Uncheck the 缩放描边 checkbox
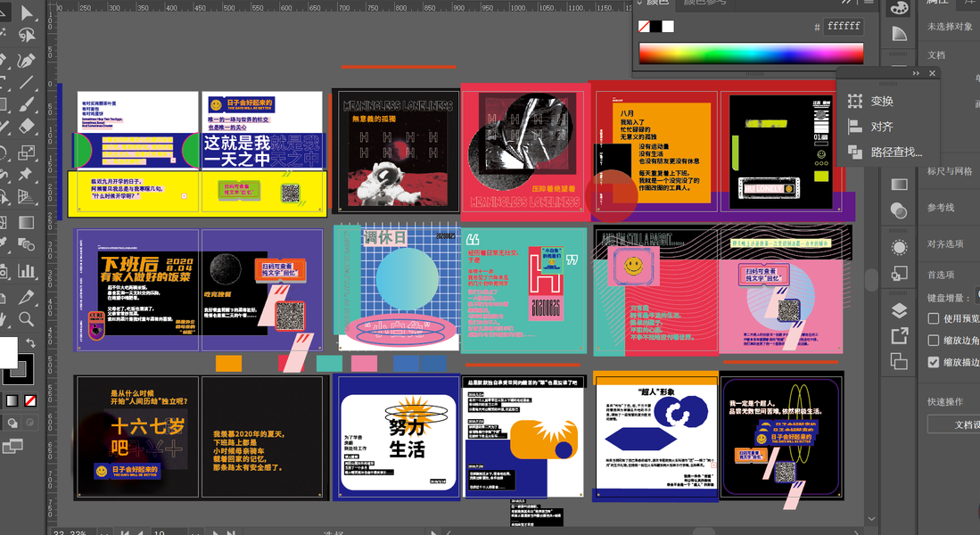980x535 pixels. coord(934,363)
